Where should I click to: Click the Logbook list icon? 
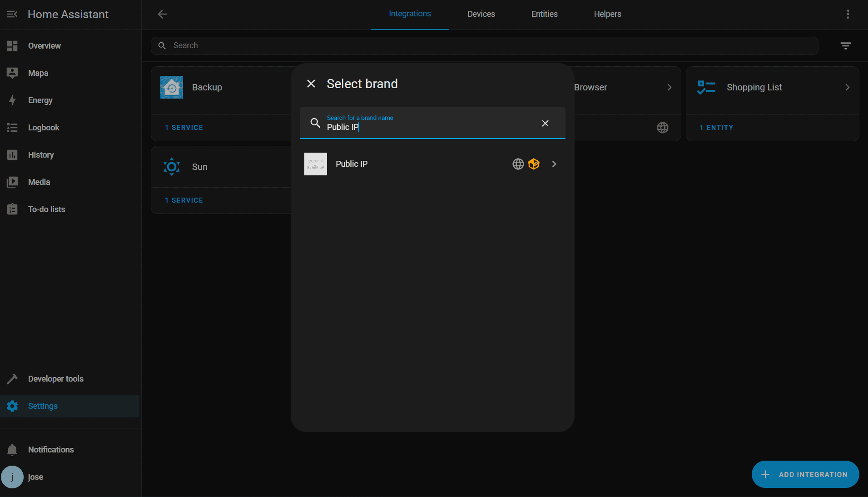(x=12, y=128)
